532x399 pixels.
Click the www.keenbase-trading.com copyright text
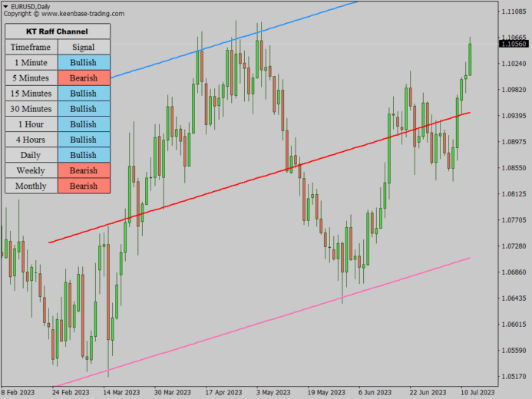[83, 14]
